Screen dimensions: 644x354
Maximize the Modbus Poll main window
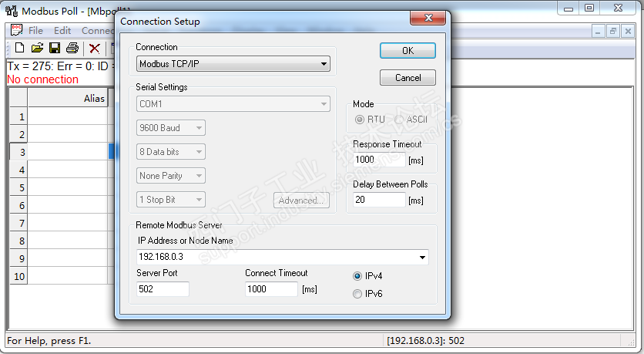[589, 8]
